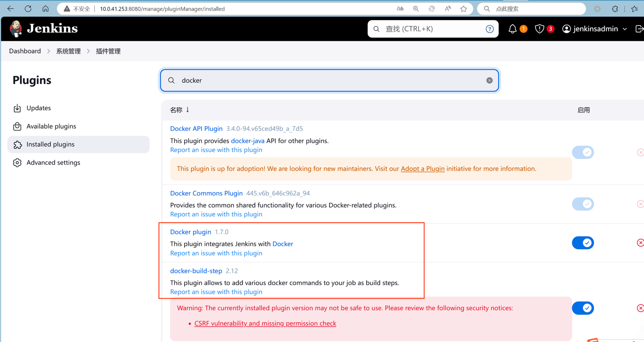Focus the browser 点此搜索 search box
This screenshot has height=342, width=644.
pos(531,8)
